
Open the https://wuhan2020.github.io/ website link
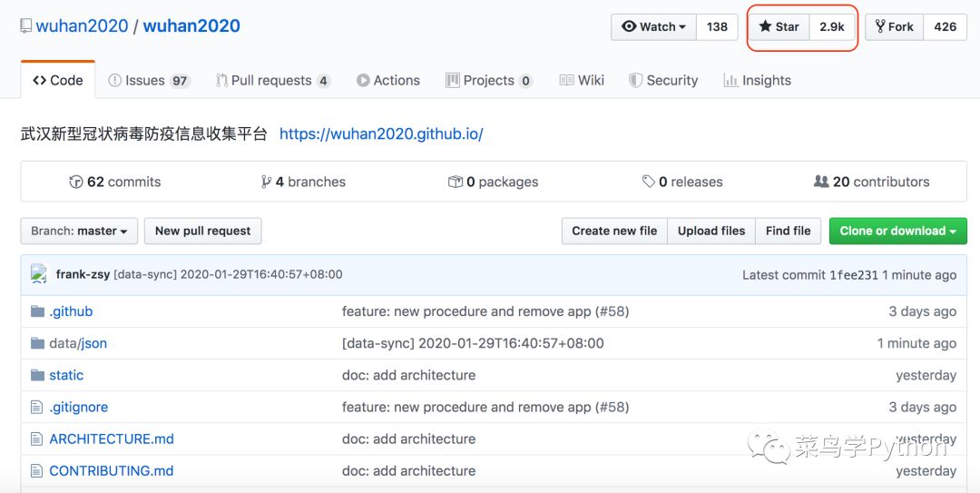(381, 133)
